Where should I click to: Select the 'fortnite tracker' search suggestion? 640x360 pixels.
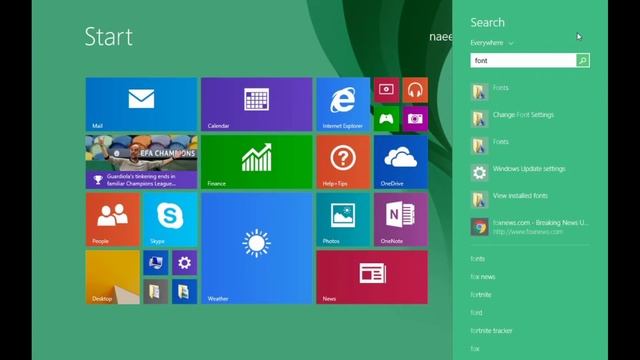[491, 331]
